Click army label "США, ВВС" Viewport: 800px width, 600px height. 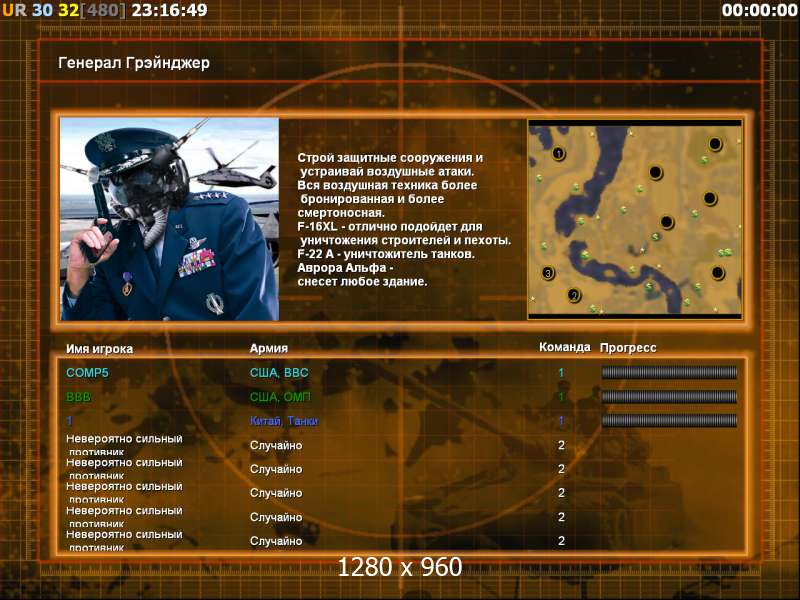(279, 373)
